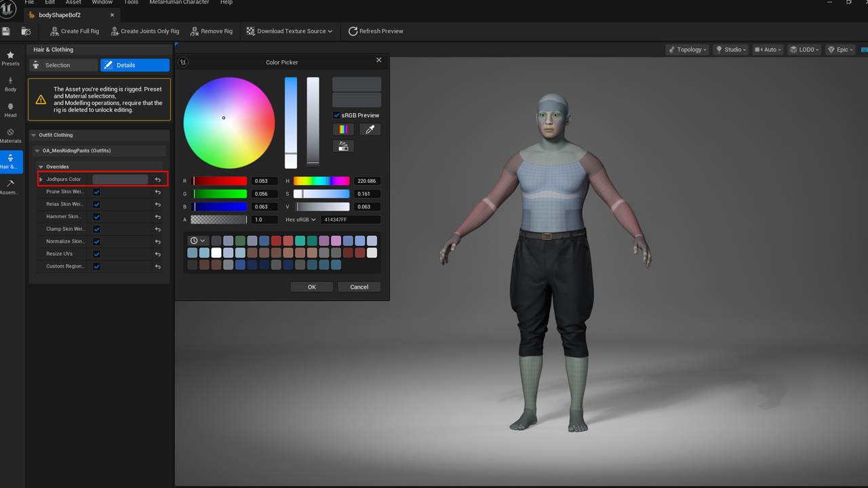The width and height of the screenshot is (868, 488).
Task: Click Create Full Rig toolbar button
Action: coord(75,31)
